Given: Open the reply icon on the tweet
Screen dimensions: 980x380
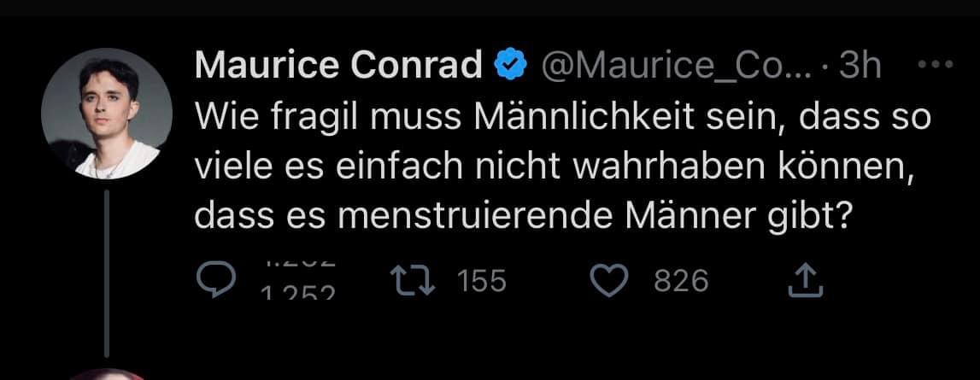Looking at the screenshot, I should point(214,281).
